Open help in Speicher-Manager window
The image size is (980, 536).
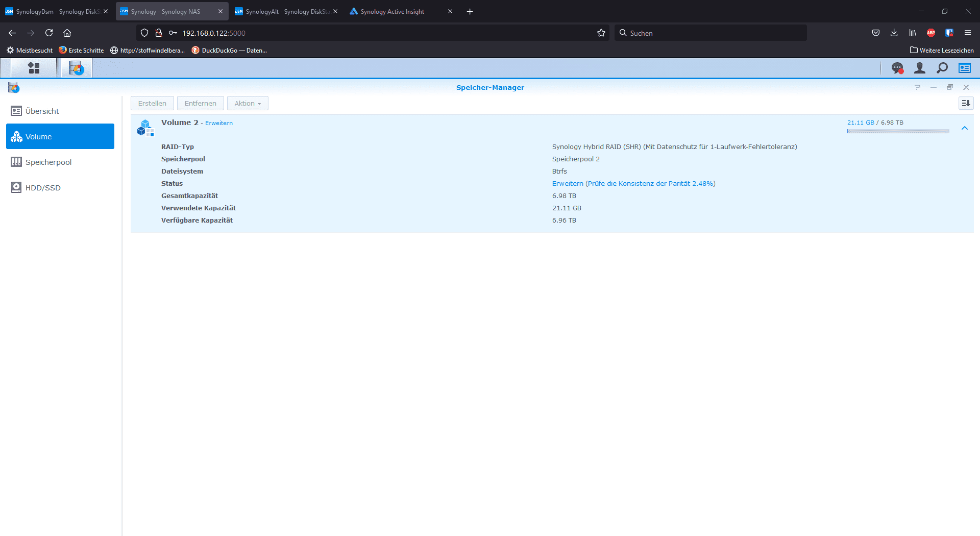tap(917, 87)
